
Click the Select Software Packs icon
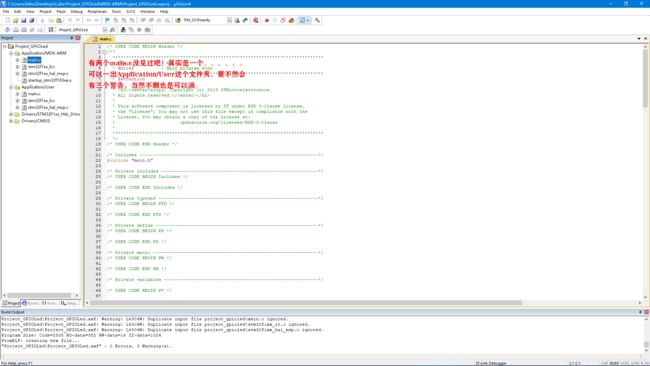(139, 30)
